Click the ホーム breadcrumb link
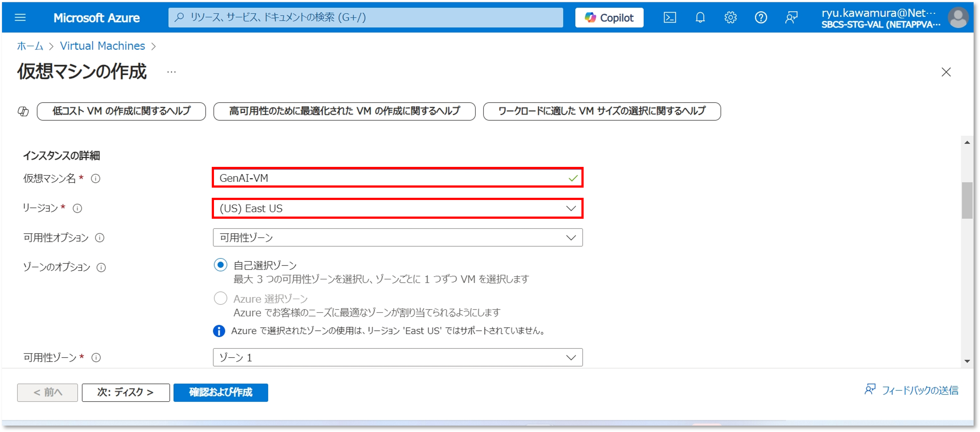Image resolution: width=980 pixels, height=432 pixels. click(x=30, y=46)
